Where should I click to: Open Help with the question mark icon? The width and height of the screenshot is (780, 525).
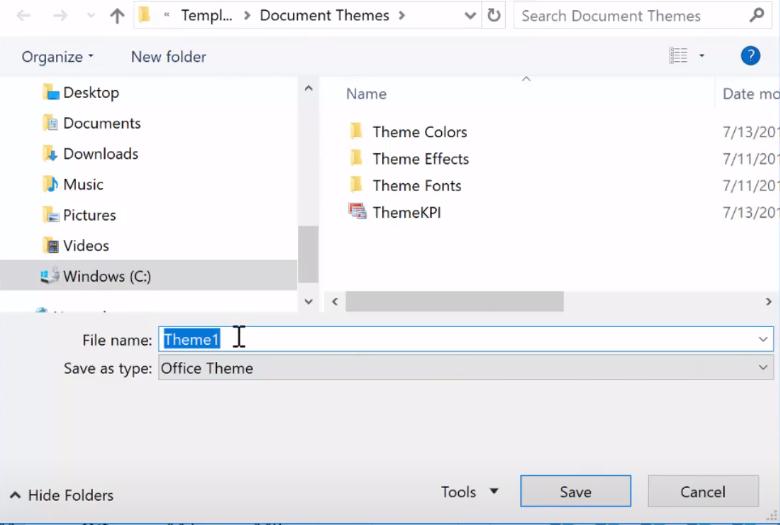point(750,56)
